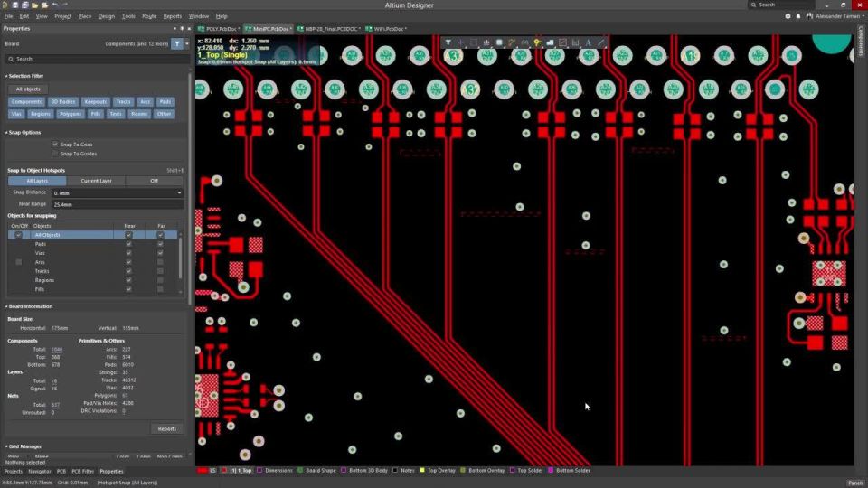The width and height of the screenshot is (868, 488).
Task: Select the Place String text tool
Action: [x=588, y=42]
